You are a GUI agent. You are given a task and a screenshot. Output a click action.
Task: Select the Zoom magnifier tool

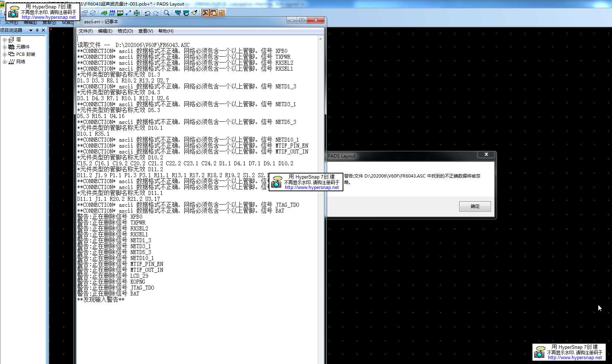pos(167,13)
